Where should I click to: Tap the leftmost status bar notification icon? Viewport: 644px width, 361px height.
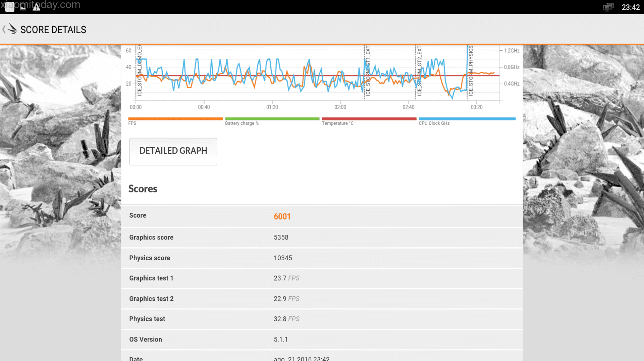[9, 7]
